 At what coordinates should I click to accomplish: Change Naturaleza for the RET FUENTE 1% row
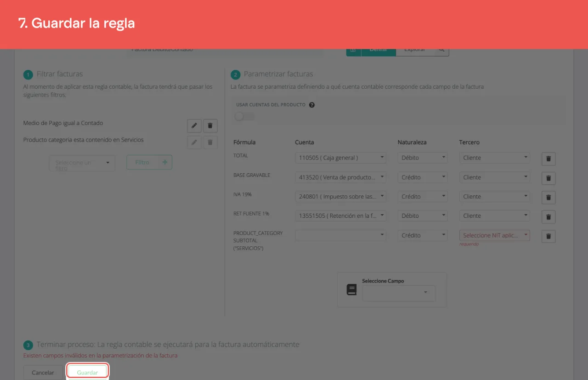tap(423, 216)
